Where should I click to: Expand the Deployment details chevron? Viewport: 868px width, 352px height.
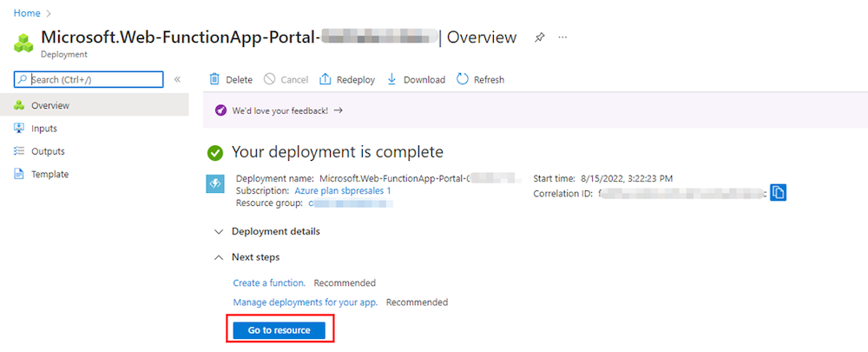click(220, 232)
